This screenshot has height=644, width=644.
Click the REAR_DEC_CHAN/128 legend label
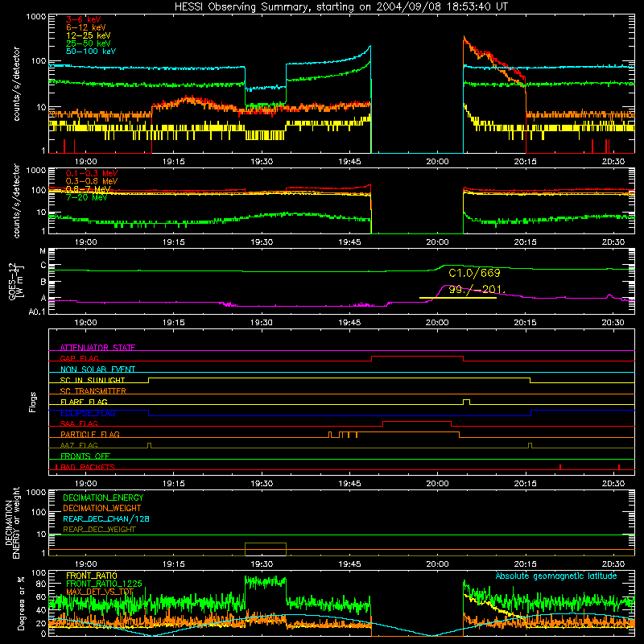point(106,518)
